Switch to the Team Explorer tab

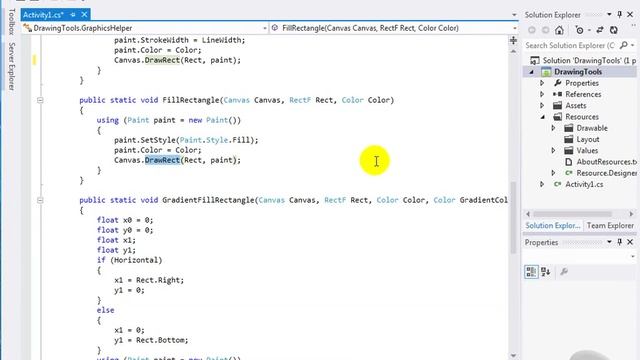pos(610,226)
